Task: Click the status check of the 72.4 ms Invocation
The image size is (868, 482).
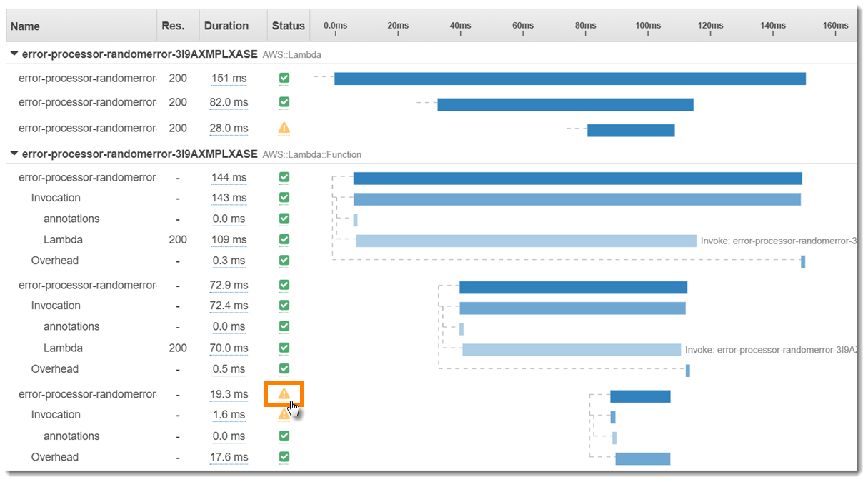Action: (x=284, y=306)
